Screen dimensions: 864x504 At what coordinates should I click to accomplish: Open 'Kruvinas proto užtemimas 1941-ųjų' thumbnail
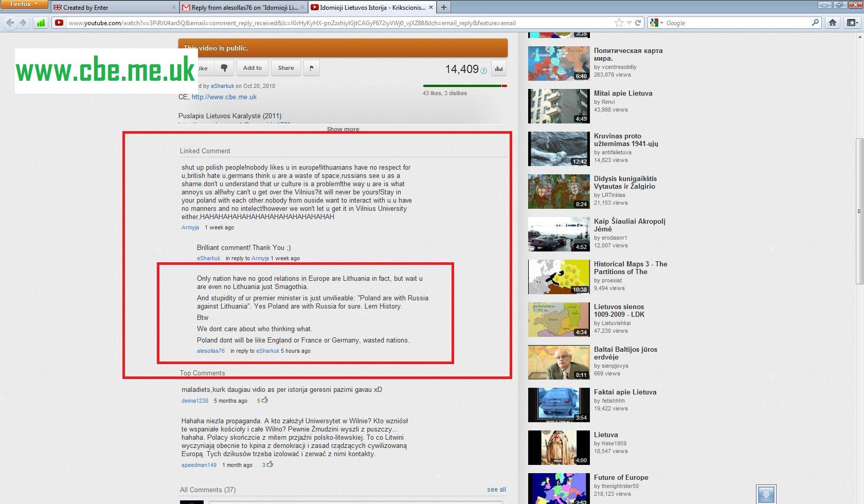[x=559, y=149]
